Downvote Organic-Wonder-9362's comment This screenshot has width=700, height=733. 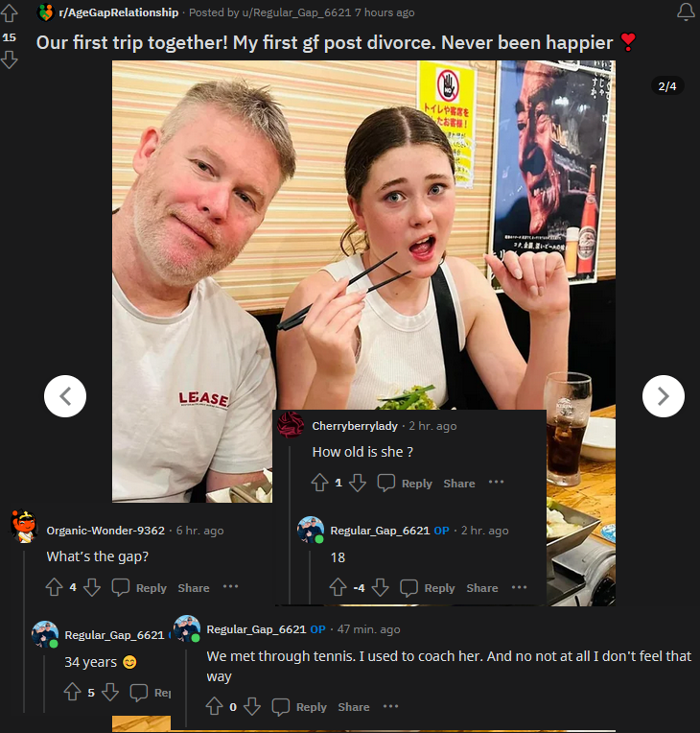pyautogui.click(x=92, y=587)
